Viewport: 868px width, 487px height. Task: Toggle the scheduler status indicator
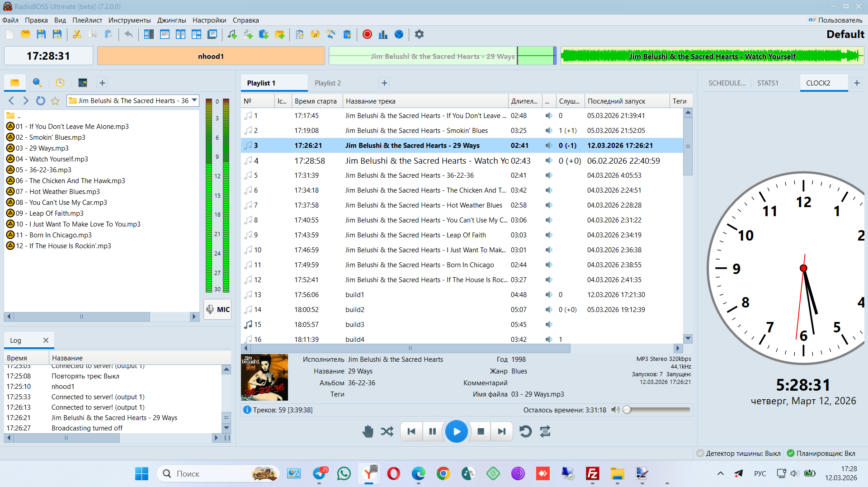tap(821, 453)
